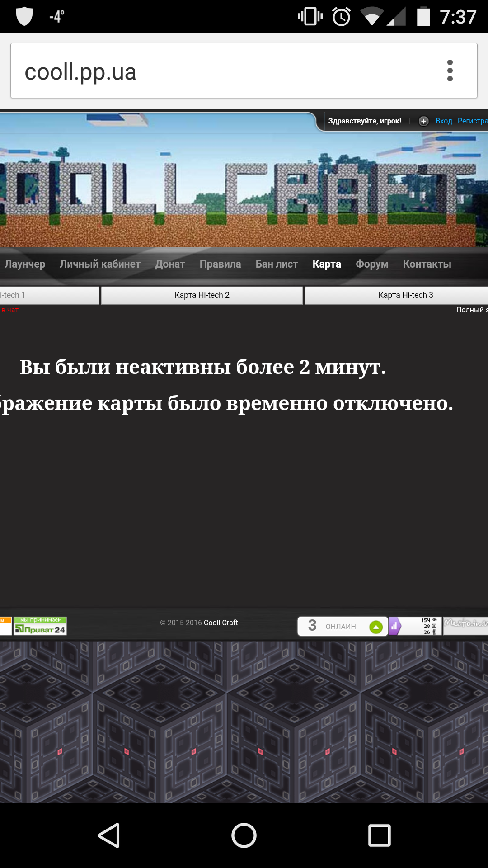Open the Донат page
This screenshot has height=868, width=488.
click(x=170, y=264)
